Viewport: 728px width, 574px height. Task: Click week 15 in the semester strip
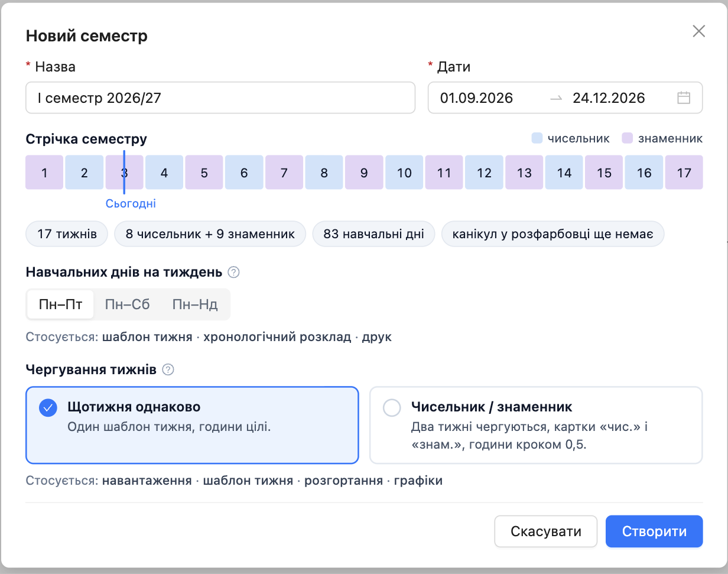point(604,173)
